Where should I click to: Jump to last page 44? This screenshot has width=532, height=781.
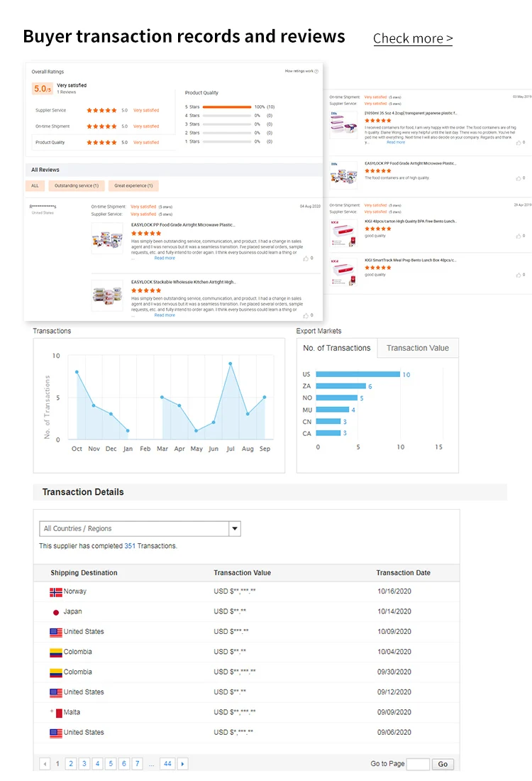[167, 763]
